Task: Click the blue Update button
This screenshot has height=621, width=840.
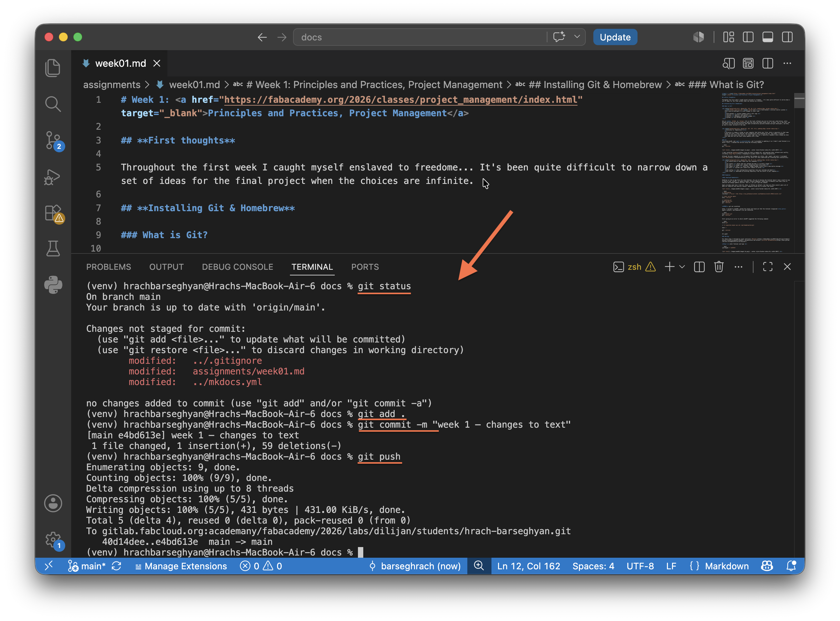Action: (615, 37)
